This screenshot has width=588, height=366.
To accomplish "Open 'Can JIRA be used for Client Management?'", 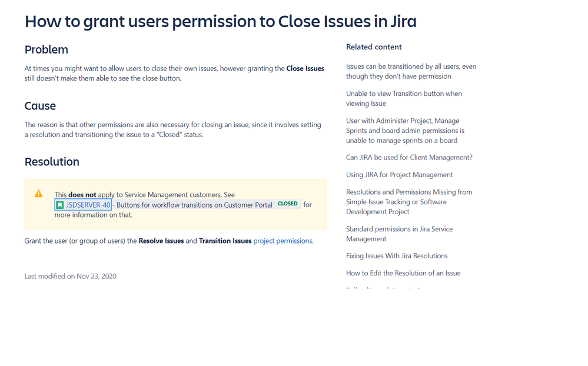I will tap(409, 157).
